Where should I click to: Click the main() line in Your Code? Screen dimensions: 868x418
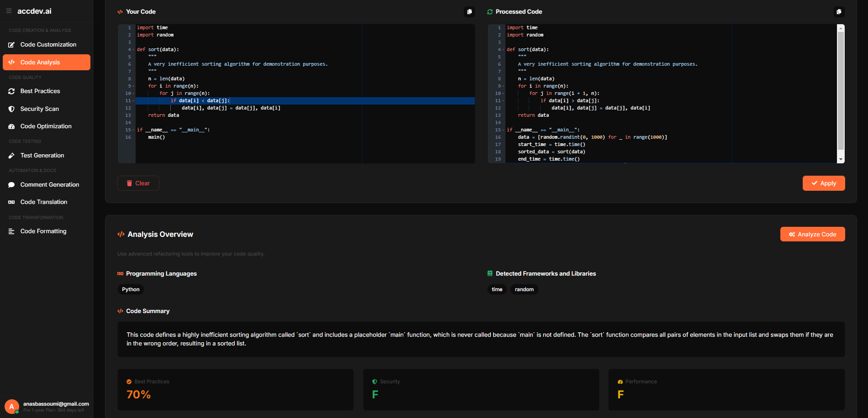point(157,137)
